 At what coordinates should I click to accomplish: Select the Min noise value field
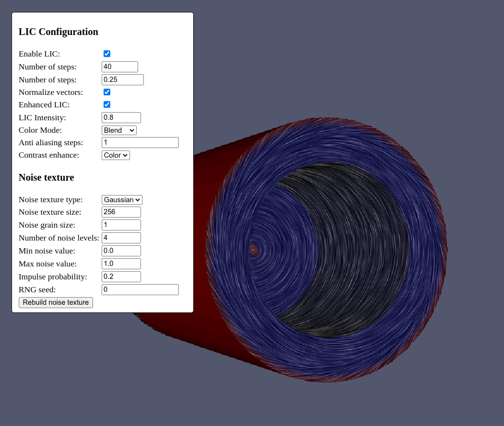121,251
